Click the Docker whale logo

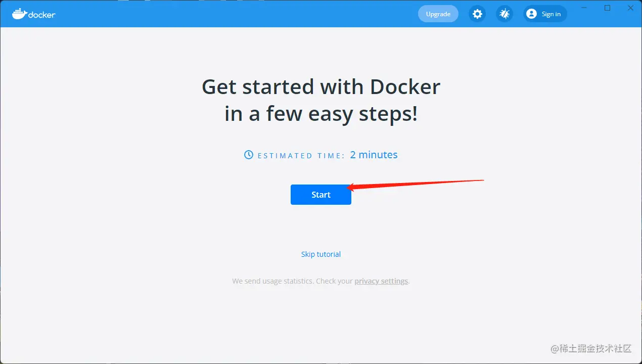click(x=33, y=14)
